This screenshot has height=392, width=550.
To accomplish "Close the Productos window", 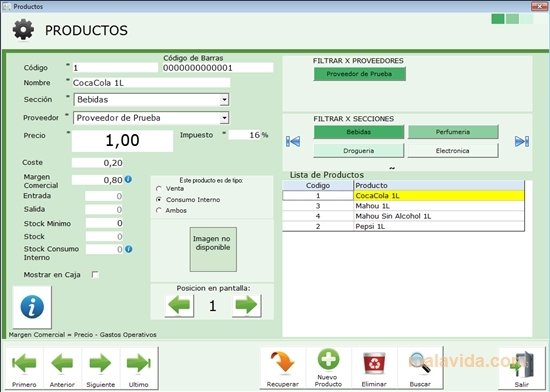I will (539, 6).
